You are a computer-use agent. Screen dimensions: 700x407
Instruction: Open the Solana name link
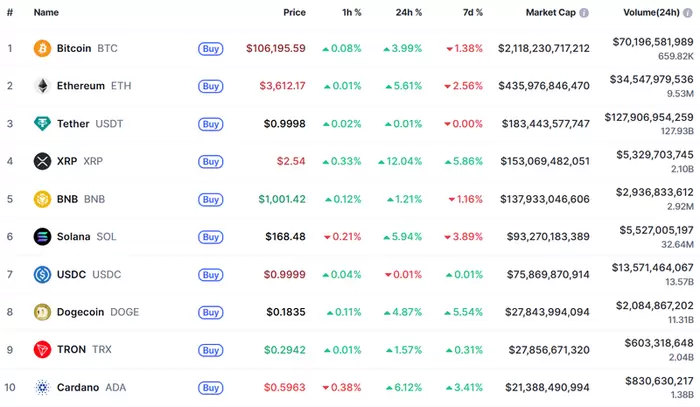[x=74, y=237]
